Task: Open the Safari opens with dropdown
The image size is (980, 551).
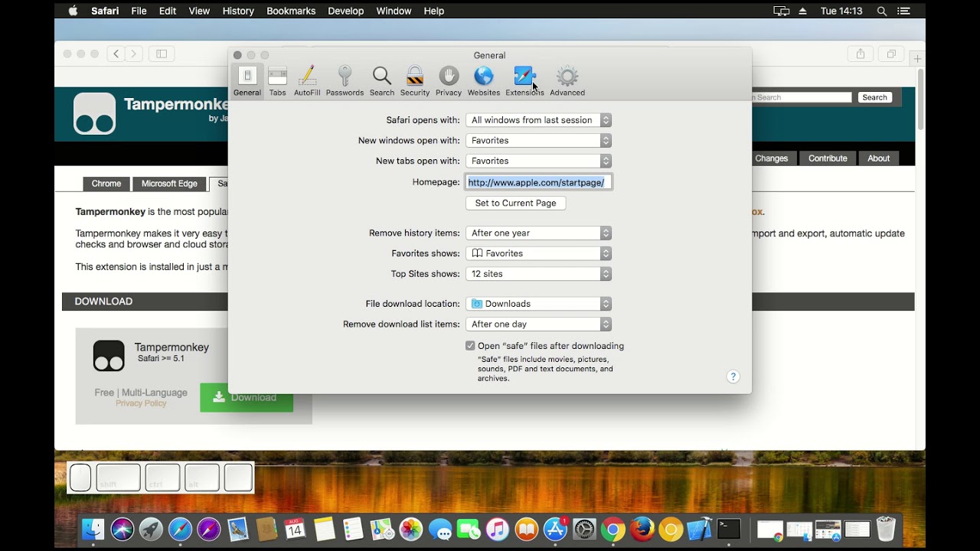Action: coord(538,120)
